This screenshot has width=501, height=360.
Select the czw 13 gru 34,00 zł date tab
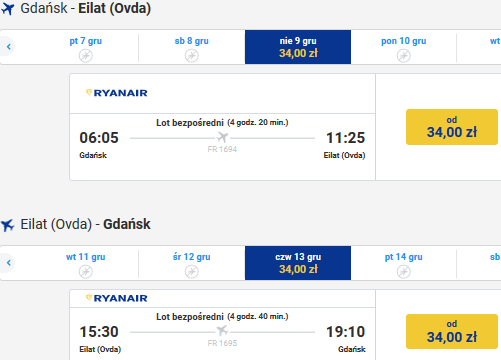(x=298, y=263)
